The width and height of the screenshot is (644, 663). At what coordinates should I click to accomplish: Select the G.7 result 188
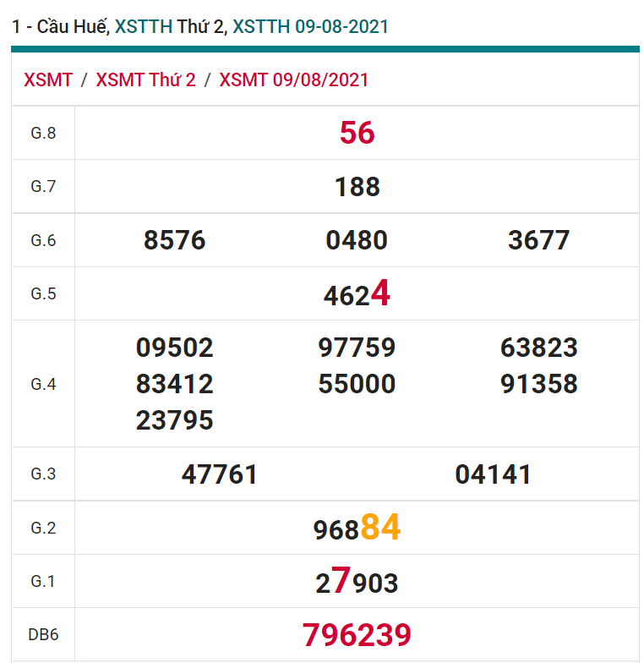357,187
